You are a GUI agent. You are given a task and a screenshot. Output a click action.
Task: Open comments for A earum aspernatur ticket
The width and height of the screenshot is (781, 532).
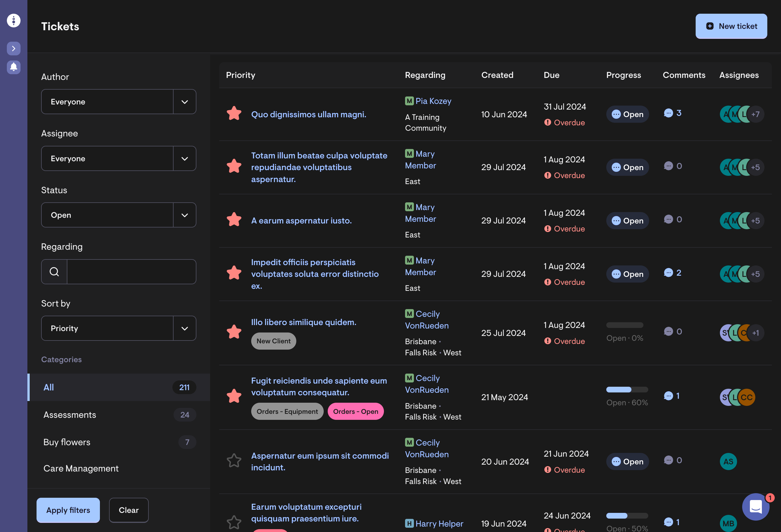[673, 219]
